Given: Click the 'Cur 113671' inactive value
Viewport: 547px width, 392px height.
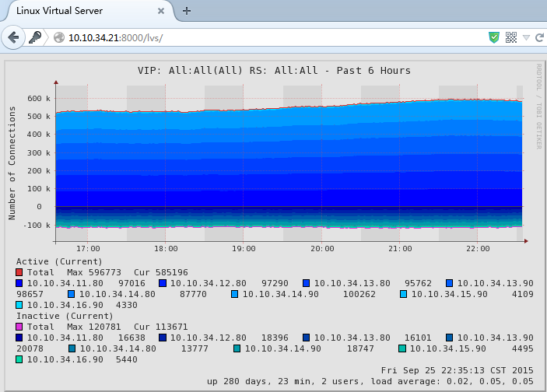Looking at the screenshot, I should pyautogui.click(x=161, y=327).
